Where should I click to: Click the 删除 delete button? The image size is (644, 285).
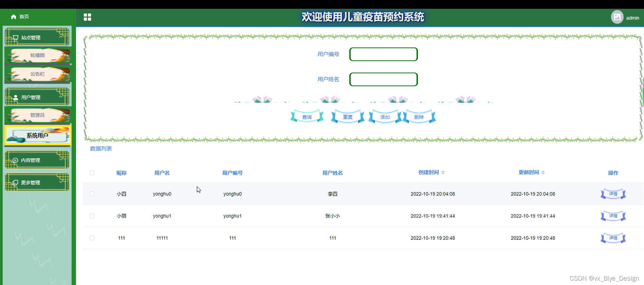coord(419,117)
